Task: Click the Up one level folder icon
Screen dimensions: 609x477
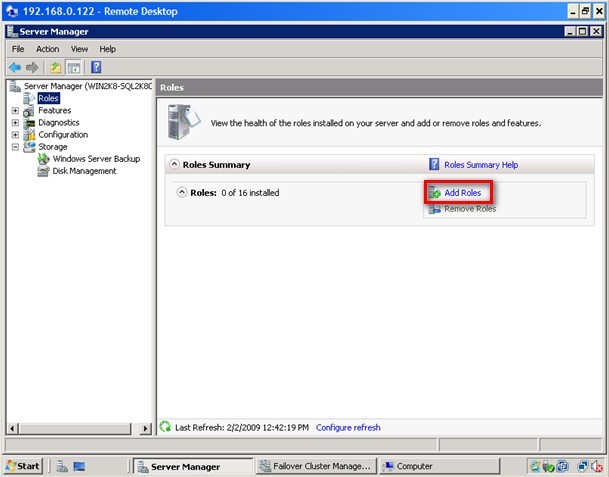Action: [x=56, y=68]
